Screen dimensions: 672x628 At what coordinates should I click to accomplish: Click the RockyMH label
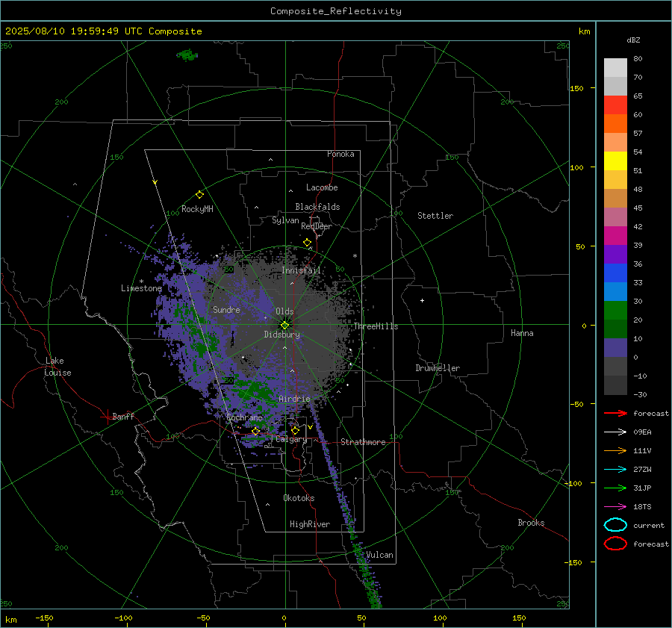click(x=197, y=209)
